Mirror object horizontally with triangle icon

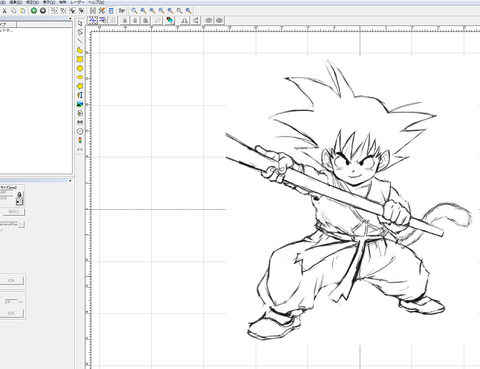click(184, 20)
